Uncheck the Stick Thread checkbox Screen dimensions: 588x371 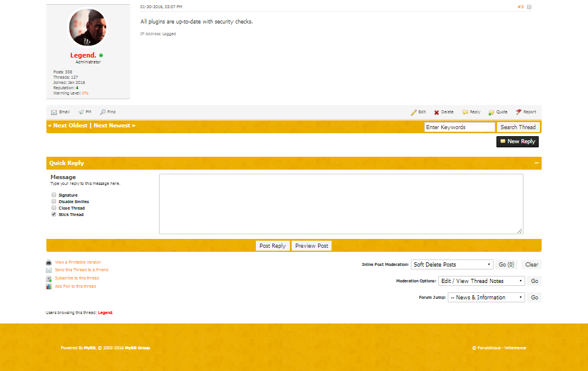[54, 214]
